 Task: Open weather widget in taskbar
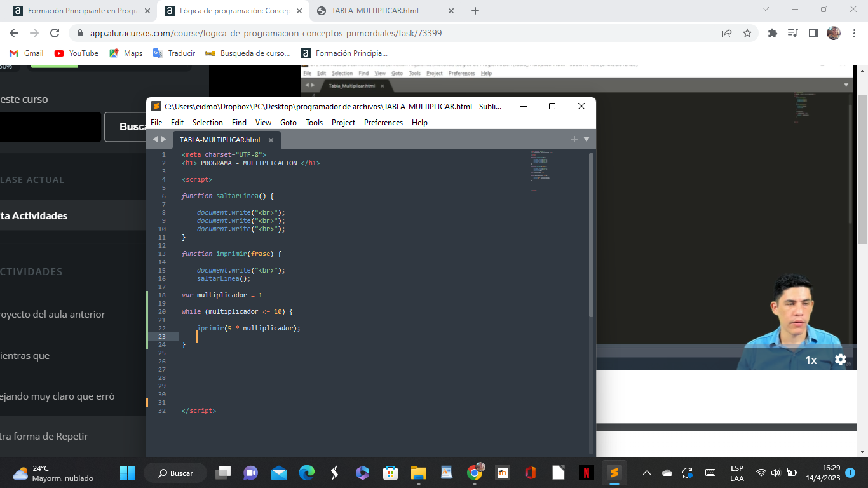pos(53,473)
